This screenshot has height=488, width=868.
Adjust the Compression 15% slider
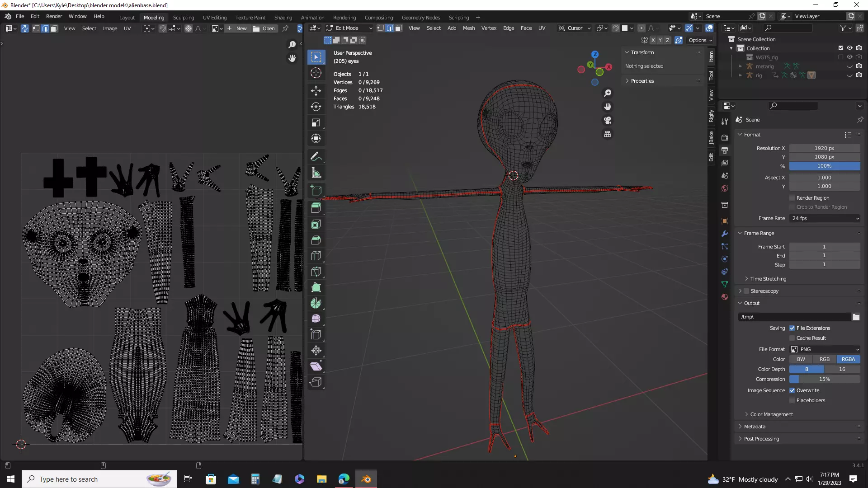coord(825,379)
